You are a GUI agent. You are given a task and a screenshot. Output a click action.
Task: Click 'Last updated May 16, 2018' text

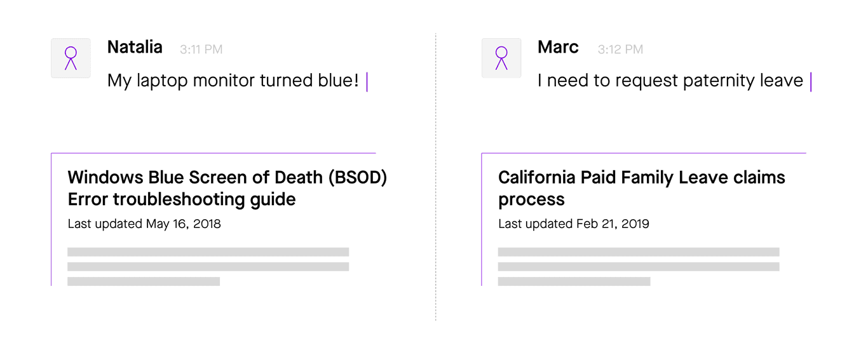(144, 224)
